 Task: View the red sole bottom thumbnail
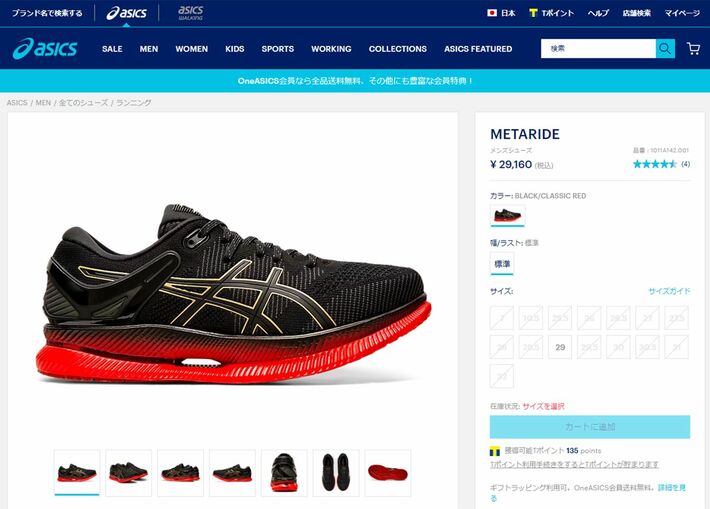click(388, 473)
